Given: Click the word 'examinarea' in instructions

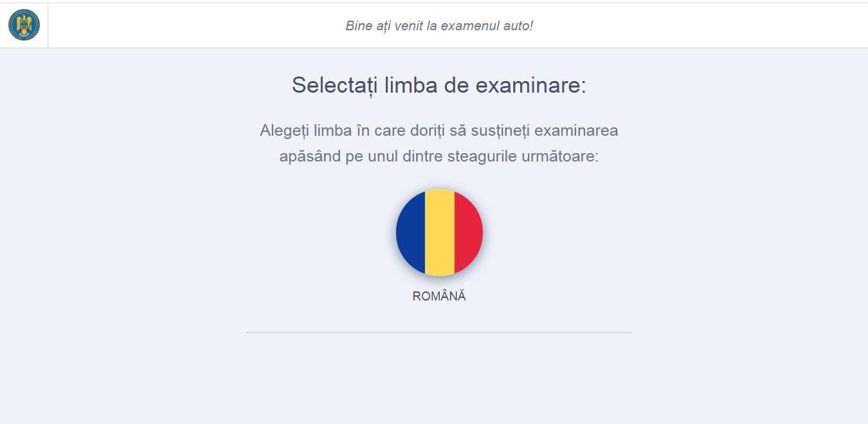Looking at the screenshot, I should [x=576, y=131].
